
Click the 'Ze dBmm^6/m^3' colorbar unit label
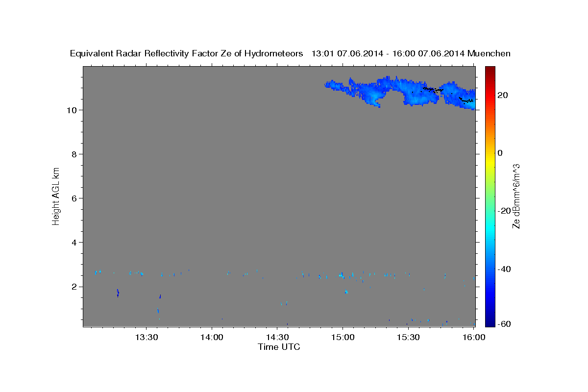(x=516, y=196)
